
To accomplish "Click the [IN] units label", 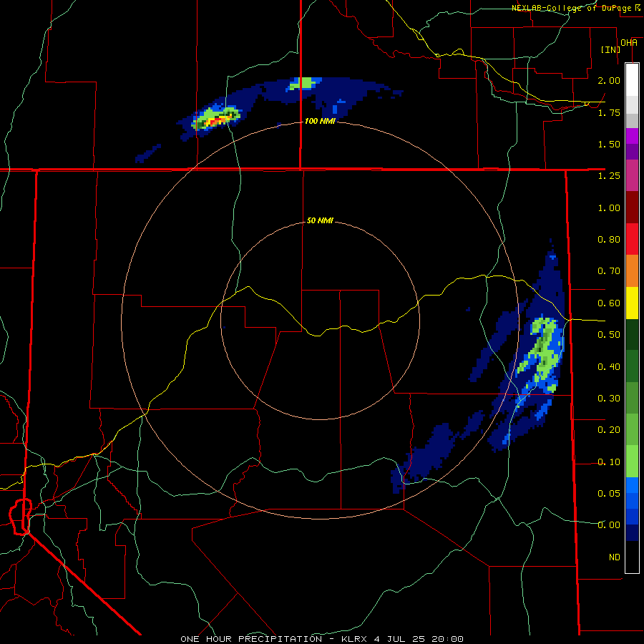I will coord(610,49).
